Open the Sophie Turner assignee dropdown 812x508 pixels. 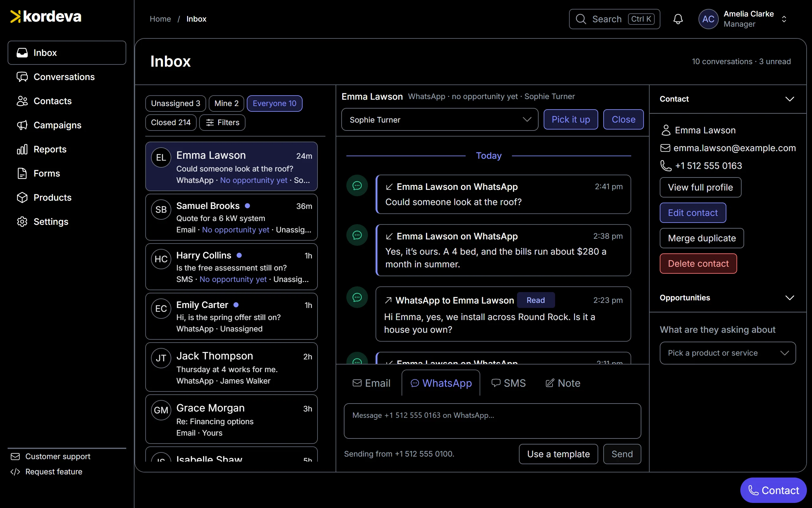(440, 120)
